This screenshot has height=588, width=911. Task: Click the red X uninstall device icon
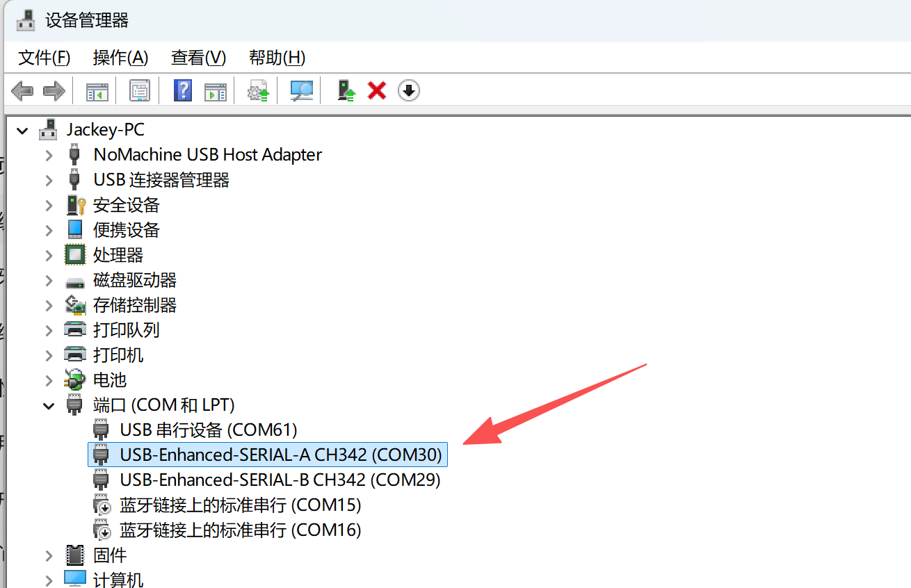click(377, 90)
